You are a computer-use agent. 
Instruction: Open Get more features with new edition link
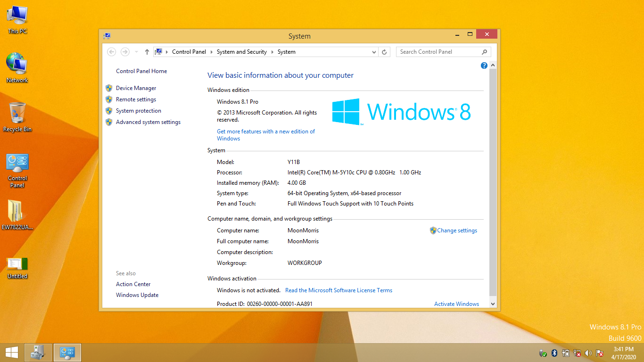(266, 135)
